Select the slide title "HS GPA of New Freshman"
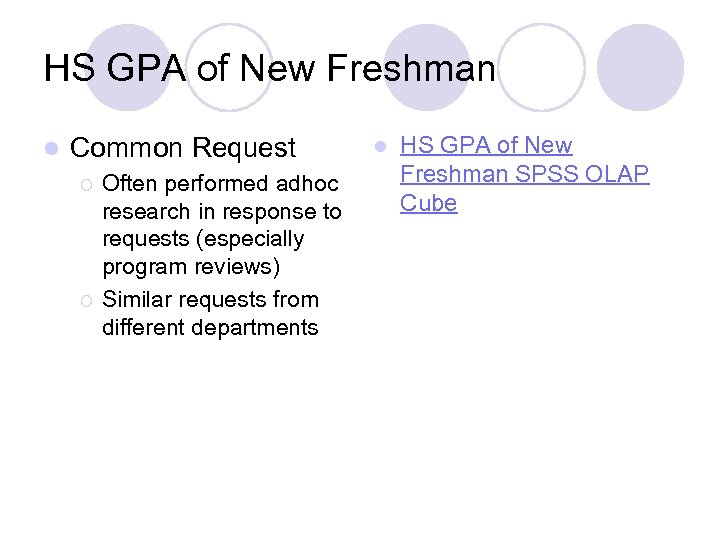The image size is (720, 540). click(269, 69)
